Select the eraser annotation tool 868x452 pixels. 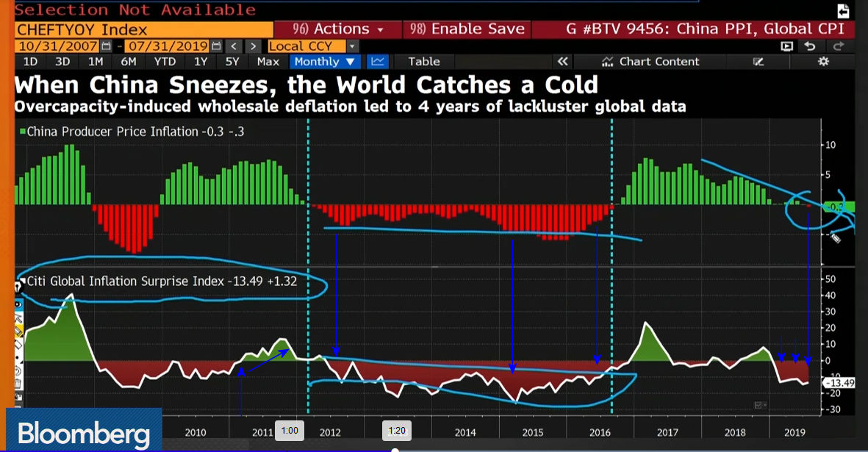click(x=18, y=343)
